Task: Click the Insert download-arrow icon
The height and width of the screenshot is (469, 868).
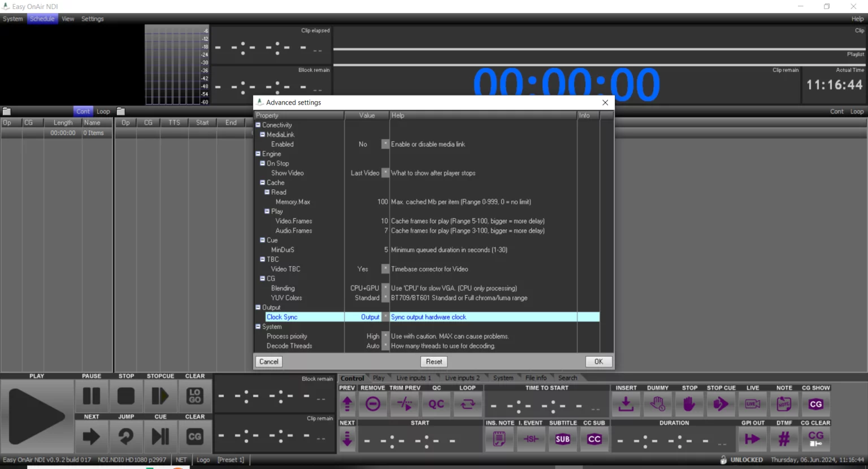Action: tap(626, 404)
